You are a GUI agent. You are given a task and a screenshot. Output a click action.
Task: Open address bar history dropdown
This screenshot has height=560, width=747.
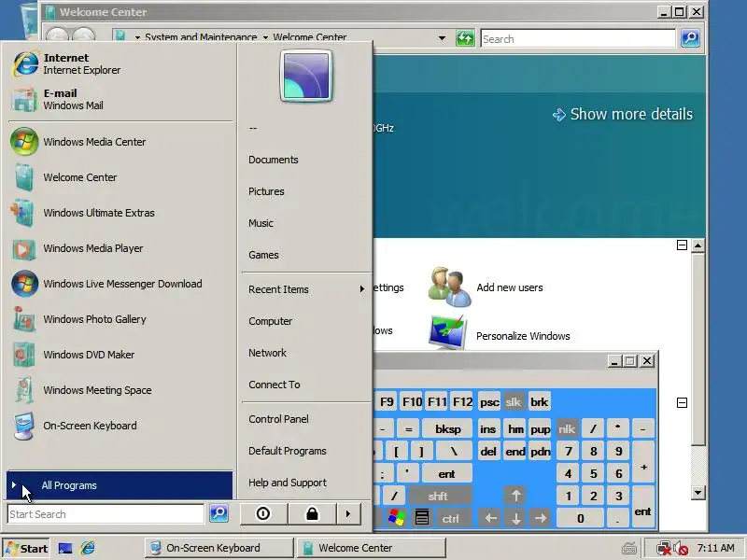pyautogui.click(x=442, y=37)
